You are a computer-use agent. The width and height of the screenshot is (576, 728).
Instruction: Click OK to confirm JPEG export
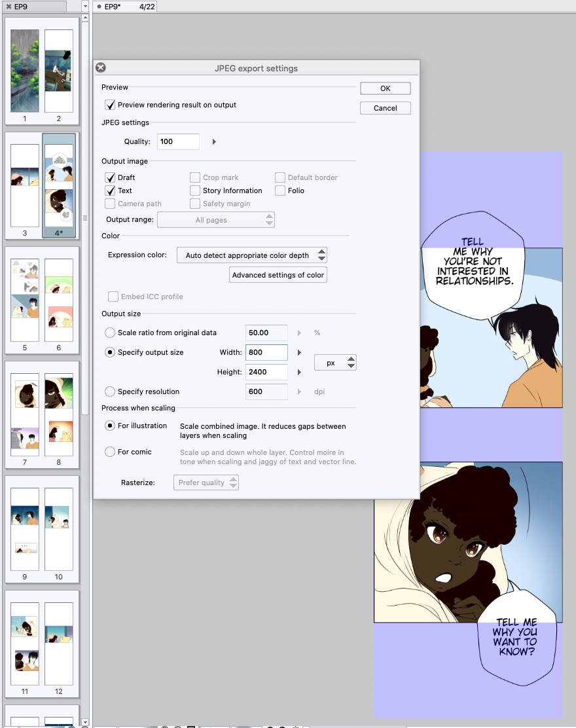click(x=385, y=88)
